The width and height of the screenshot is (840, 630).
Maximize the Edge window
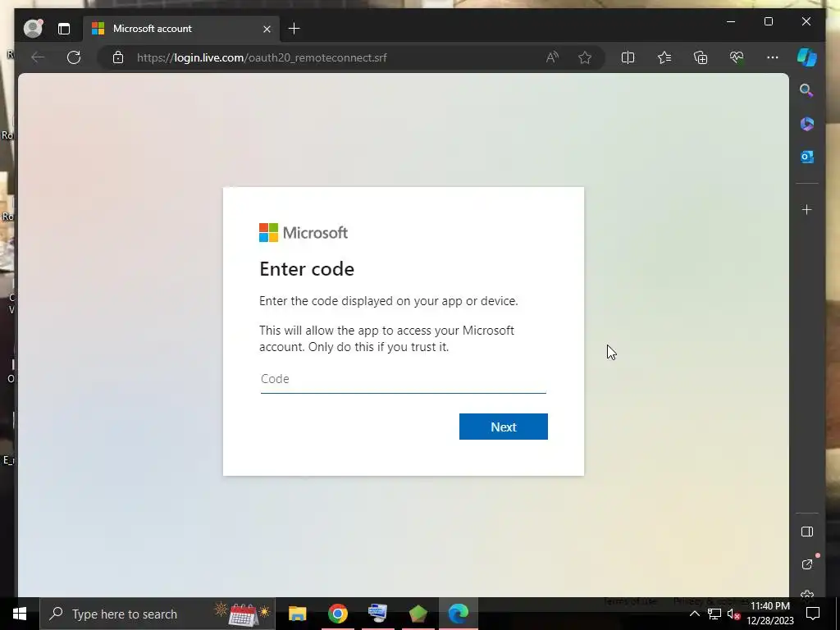tap(769, 21)
